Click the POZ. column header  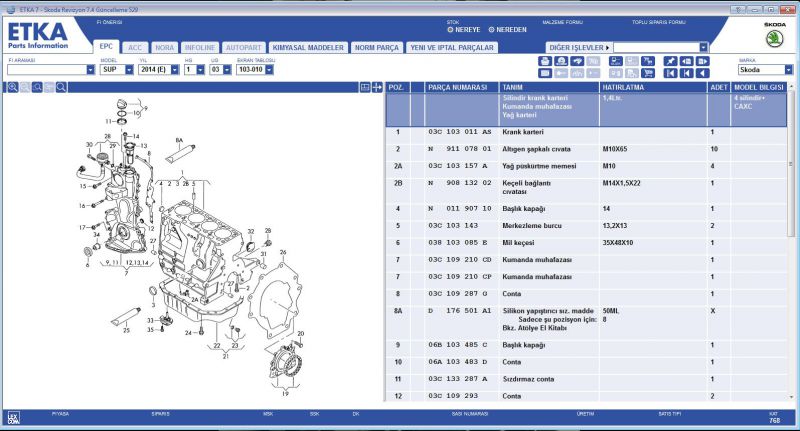click(x=397, y=87)
